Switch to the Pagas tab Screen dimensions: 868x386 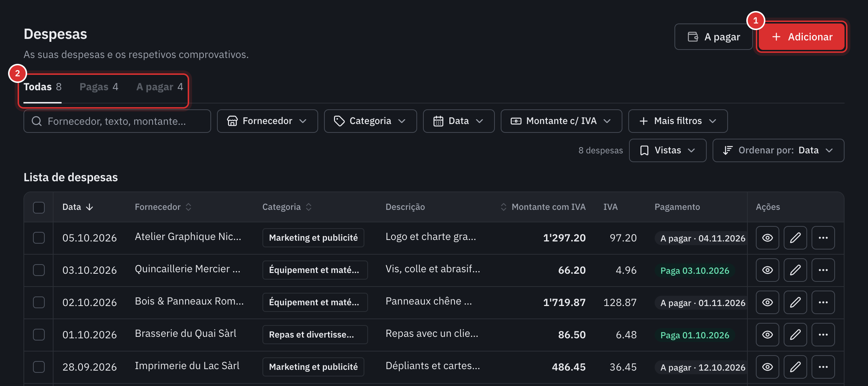click(x=99, y=87)
